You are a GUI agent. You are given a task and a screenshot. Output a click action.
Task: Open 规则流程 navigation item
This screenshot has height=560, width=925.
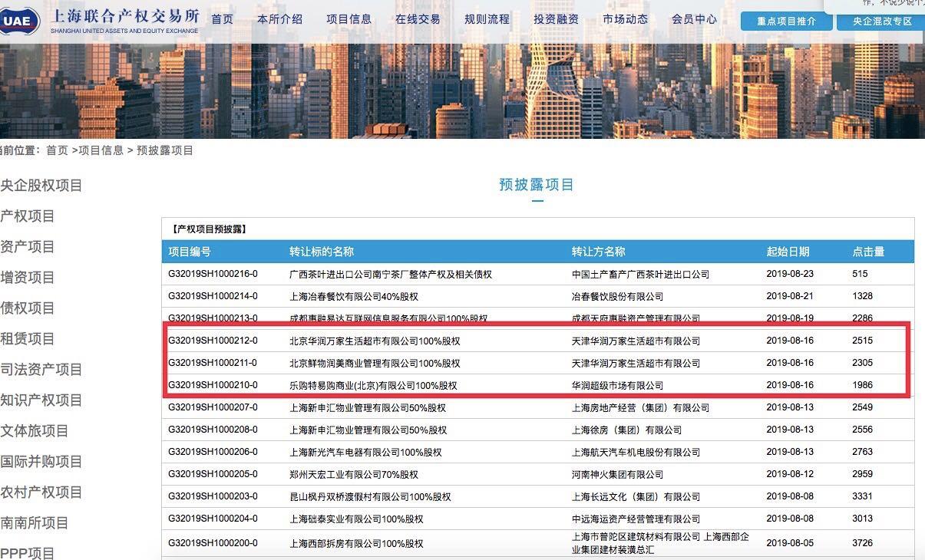coord(487,19)
